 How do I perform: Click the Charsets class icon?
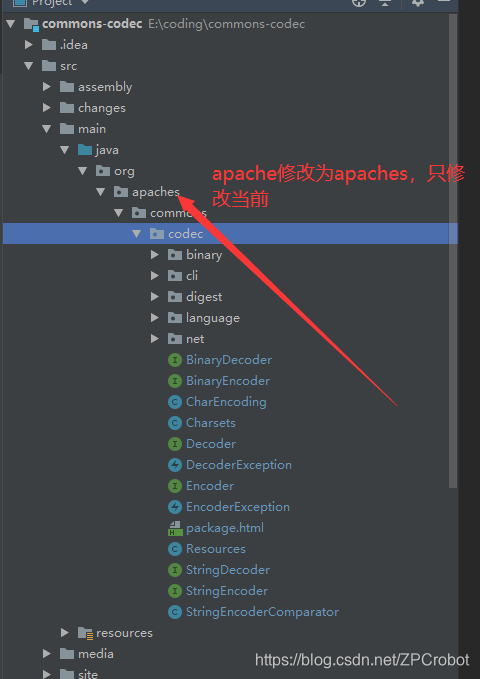tap(175, 423)
